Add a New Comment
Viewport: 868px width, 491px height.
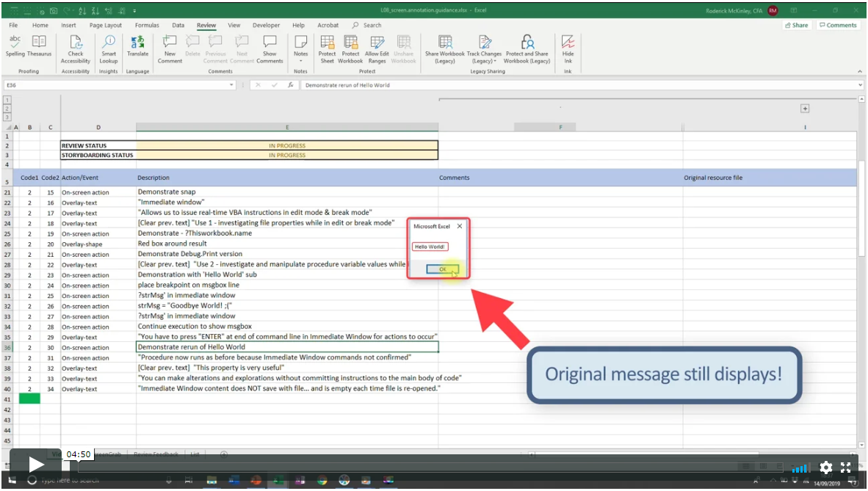click(170, 49)
